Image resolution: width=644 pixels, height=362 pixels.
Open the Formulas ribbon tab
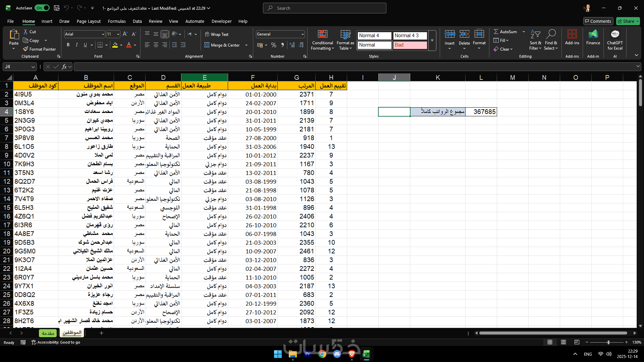pos(117,21)
